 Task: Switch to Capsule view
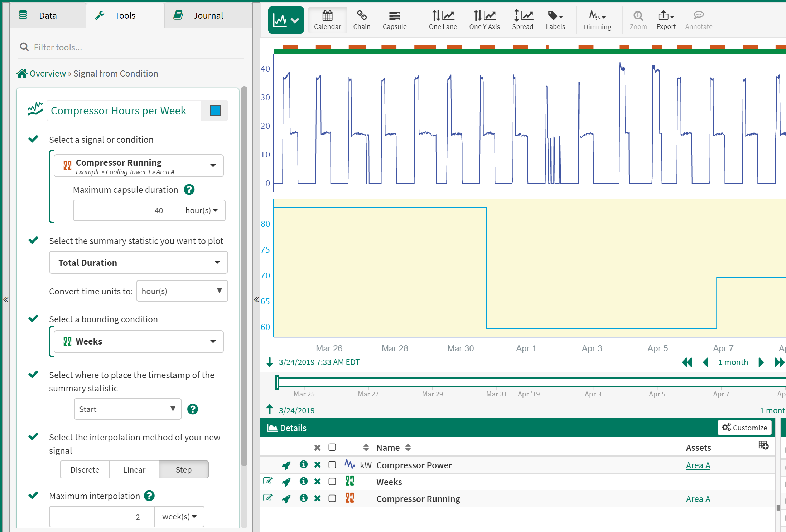pos(394,20)
